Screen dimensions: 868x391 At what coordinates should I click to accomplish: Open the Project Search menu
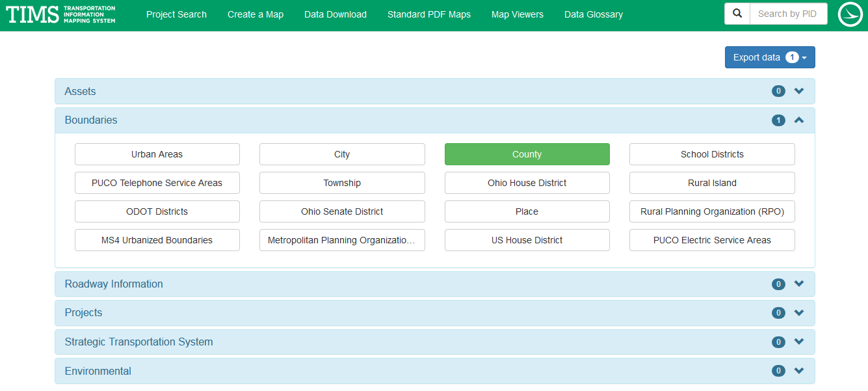(176, 14)
